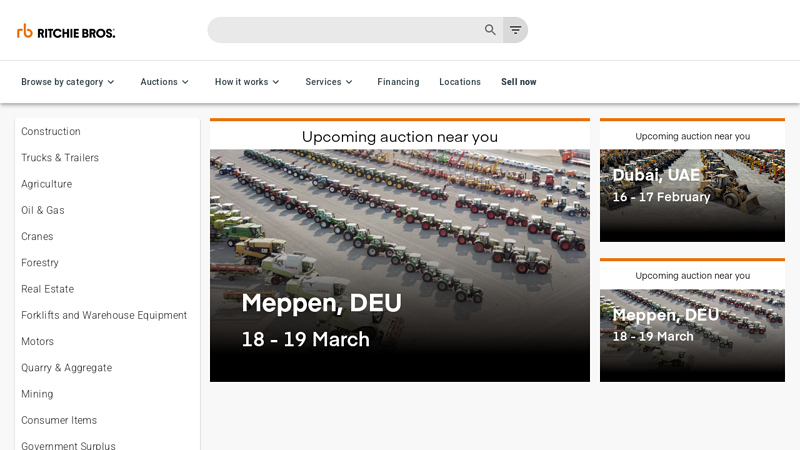800x450 pixels.
Task: Open the Locations menu item
Action: [460, 82]
